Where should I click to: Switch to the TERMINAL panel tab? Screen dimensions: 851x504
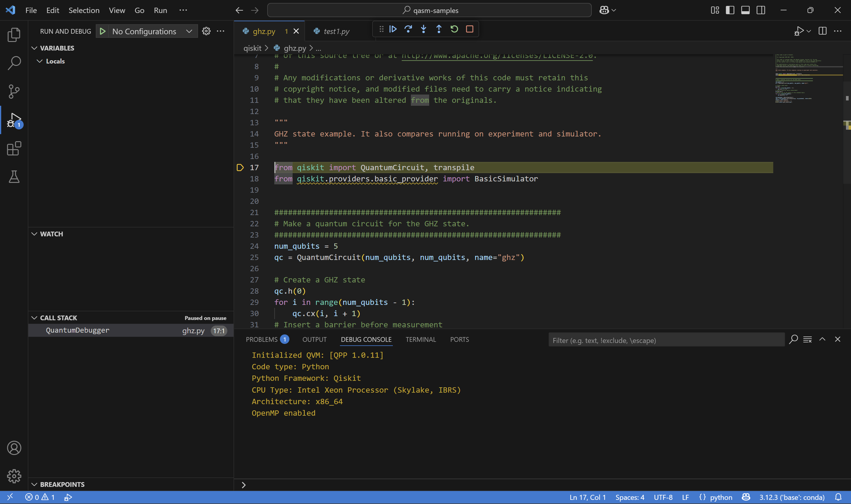click(420, 340)
